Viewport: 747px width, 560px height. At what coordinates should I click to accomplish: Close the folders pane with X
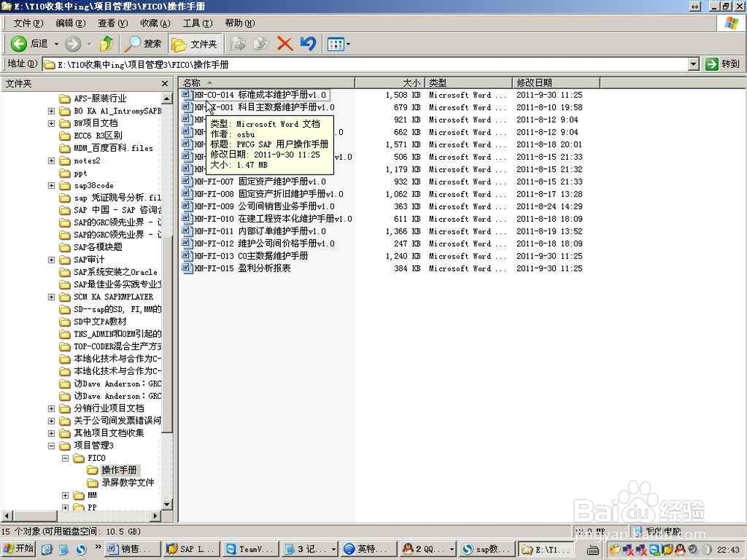[x=165, y=84]
